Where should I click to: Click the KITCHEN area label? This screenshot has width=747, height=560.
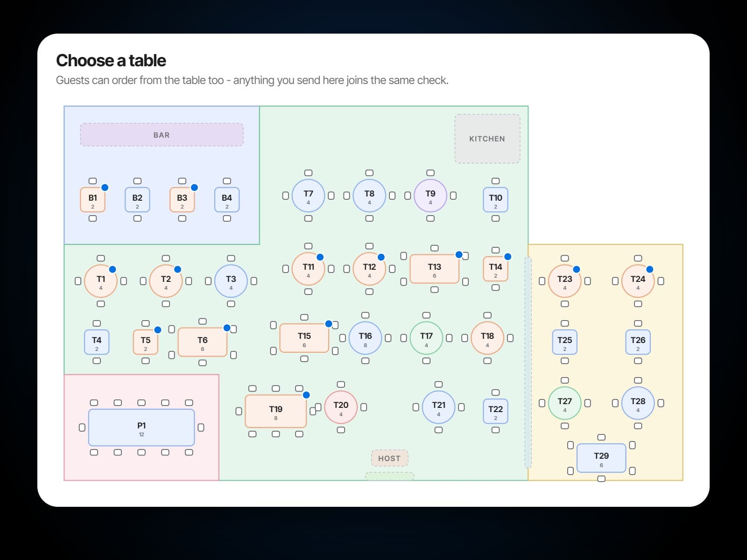coord(487,139)
